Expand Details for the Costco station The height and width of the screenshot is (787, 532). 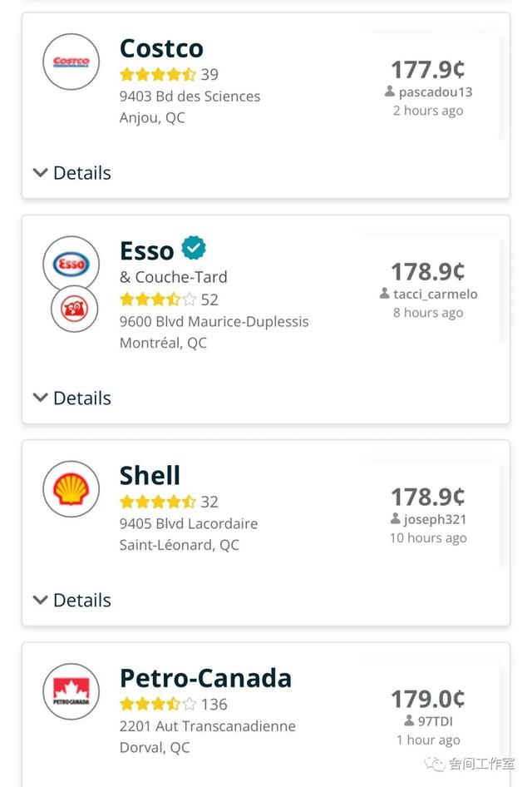click(72, 173)
